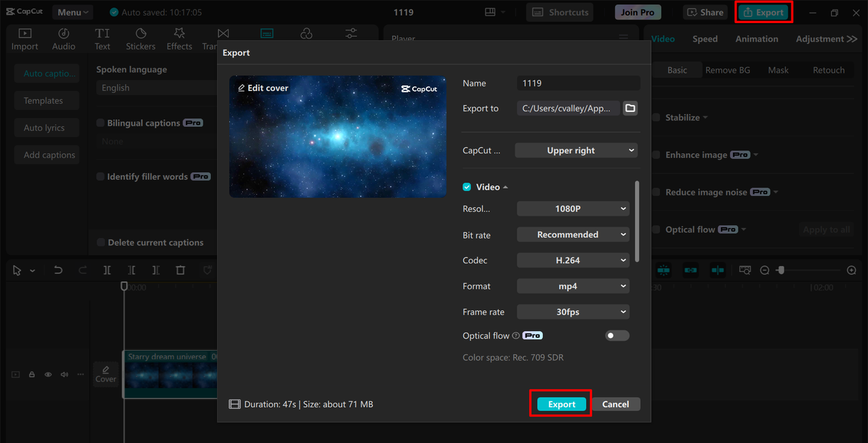
Task: Select the Captions tab icon
Action: [267, 33]
